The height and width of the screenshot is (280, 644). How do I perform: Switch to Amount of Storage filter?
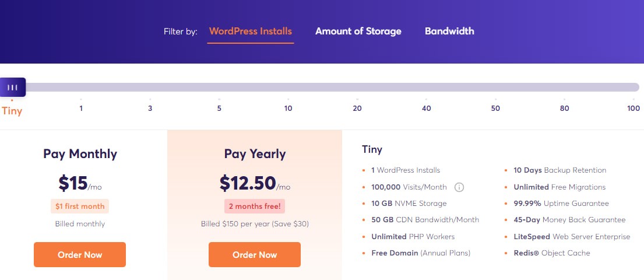click(358, 32)
